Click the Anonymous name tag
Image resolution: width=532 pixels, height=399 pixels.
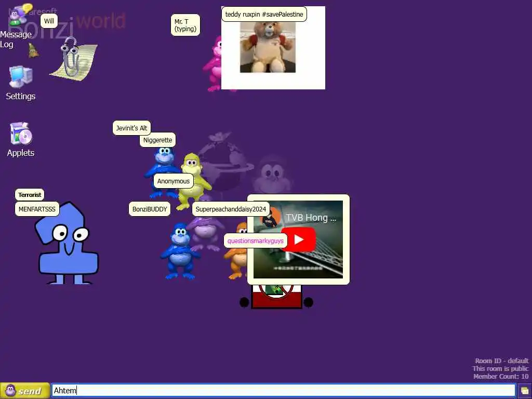click(x=174, y=181)
